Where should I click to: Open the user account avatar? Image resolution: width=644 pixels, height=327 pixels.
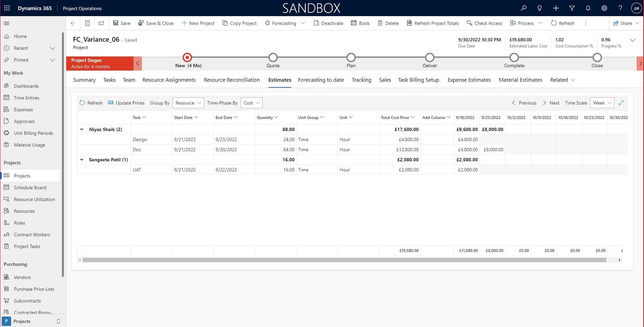click(636, 8)
